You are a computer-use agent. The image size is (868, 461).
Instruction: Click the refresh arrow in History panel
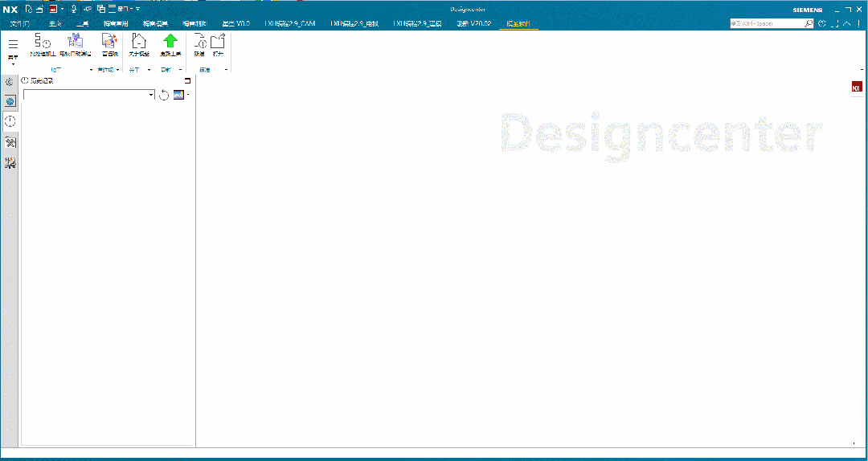point(164,96)
